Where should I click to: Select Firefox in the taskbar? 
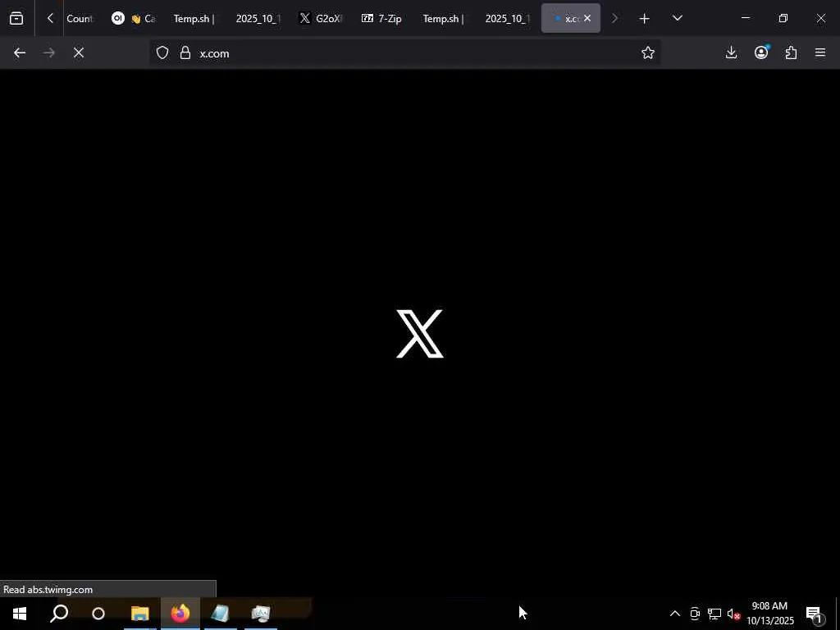(x=180, y=614)
